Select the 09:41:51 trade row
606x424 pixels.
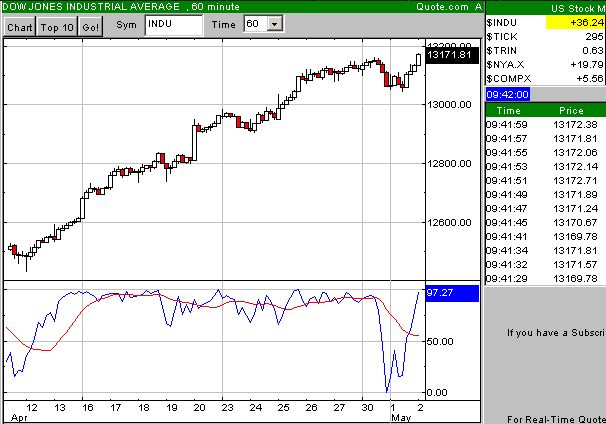coord(546,180)
